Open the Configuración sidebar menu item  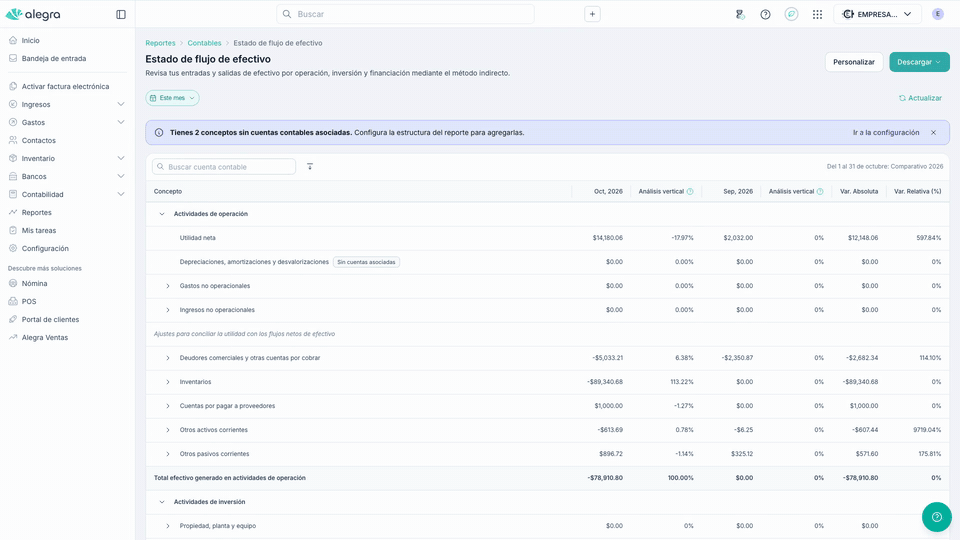pyautogui.click(x=45, y=249)
